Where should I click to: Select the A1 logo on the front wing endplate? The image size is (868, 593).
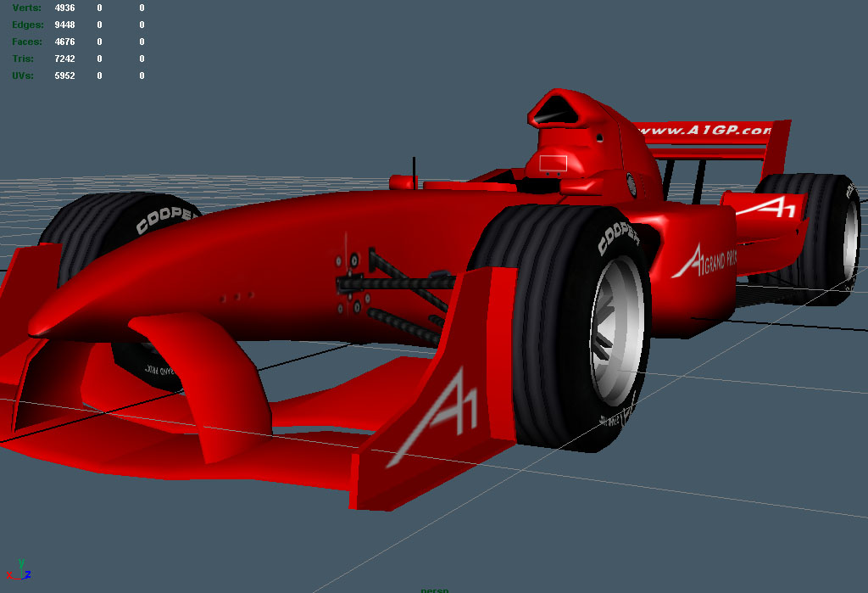tap(435, 417)
